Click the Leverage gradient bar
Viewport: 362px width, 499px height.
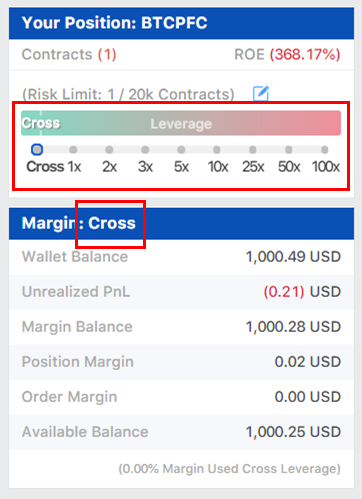181,123
